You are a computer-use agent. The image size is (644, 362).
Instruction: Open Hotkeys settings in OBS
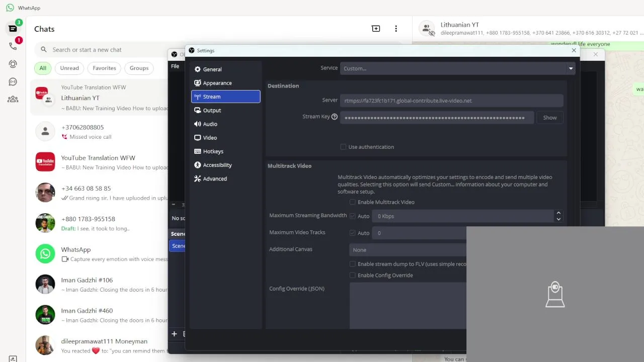pos(226,151)
